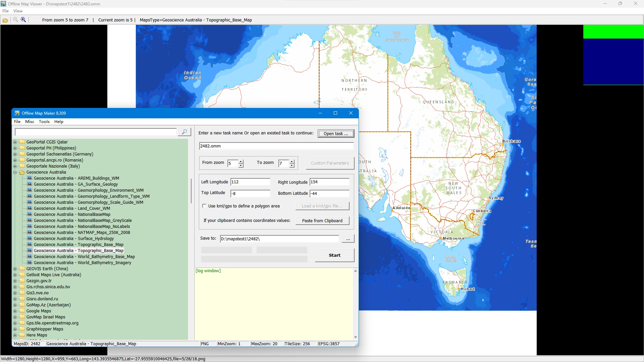Click the map search text box
The height and width of the screenshot is (362, 644).
coord(96,132)
